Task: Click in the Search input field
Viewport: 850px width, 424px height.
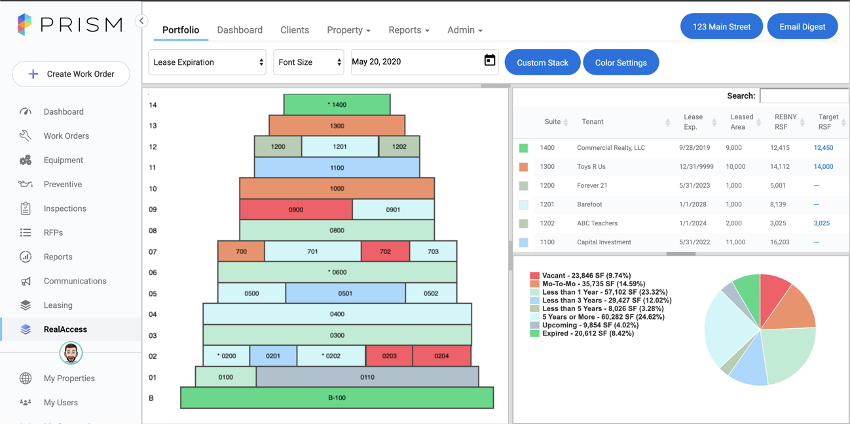Action: pyautogui.click(x=804, y=96)
